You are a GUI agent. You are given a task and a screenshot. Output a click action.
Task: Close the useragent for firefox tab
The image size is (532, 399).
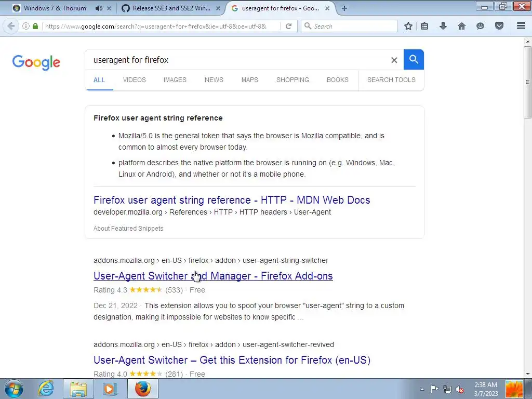pos(327,8)
